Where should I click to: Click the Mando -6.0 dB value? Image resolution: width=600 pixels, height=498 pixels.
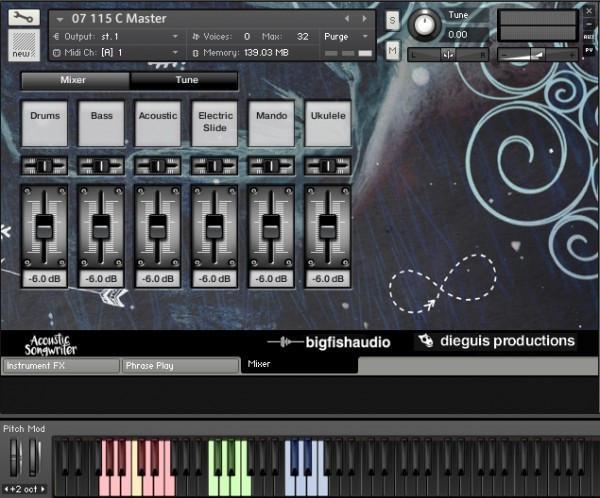[271, 279]
